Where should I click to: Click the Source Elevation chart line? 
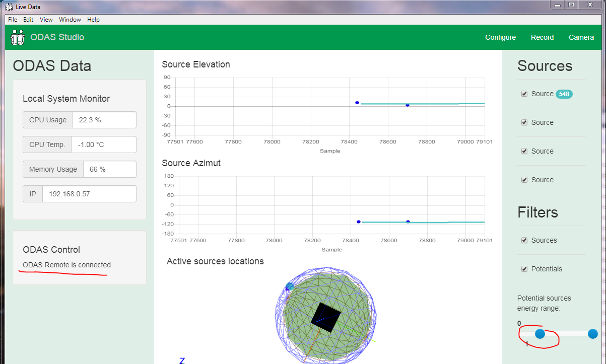(422, 104)
